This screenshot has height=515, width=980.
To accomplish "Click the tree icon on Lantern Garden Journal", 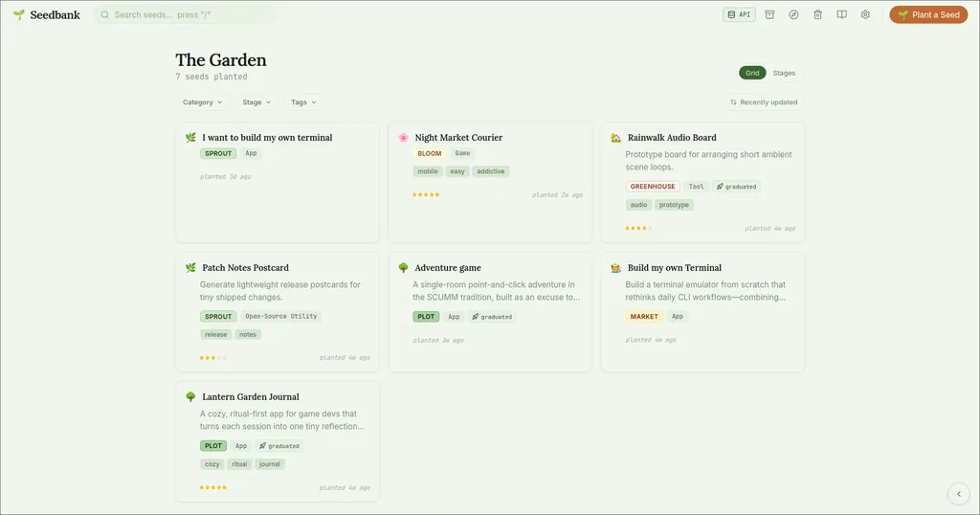I will pos(190,397).
